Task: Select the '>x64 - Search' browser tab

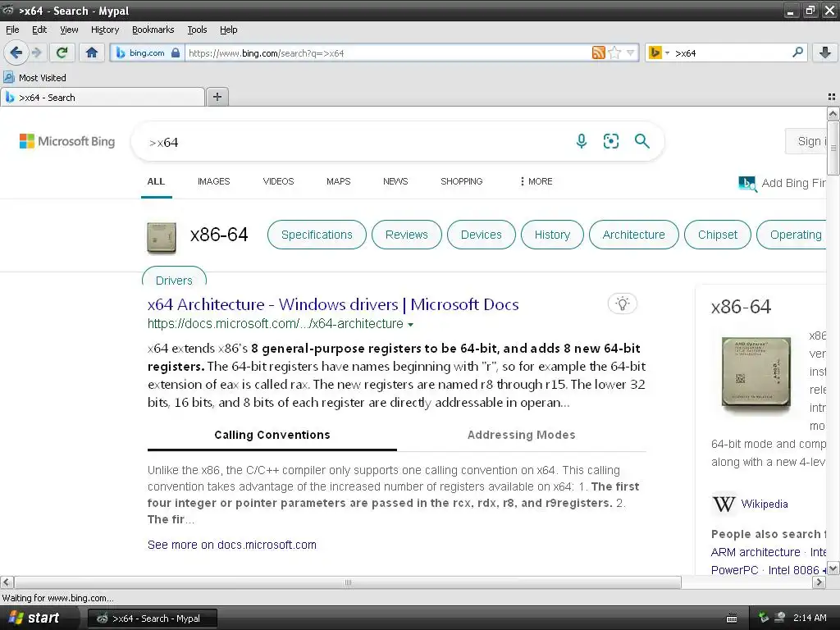Action: click(x=103, y=98)
